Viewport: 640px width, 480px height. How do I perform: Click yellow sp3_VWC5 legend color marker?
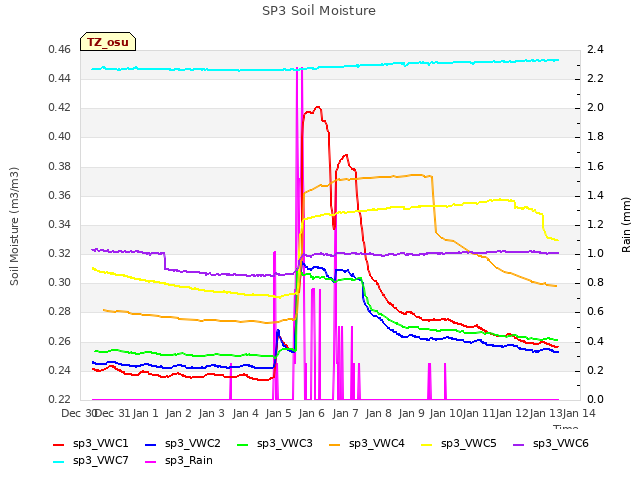(427, 445)
